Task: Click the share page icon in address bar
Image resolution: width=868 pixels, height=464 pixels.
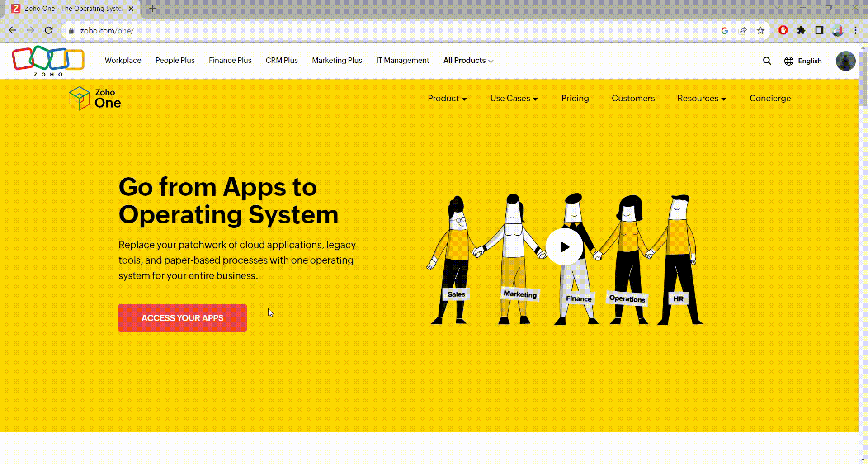Action: click(742, 31)
